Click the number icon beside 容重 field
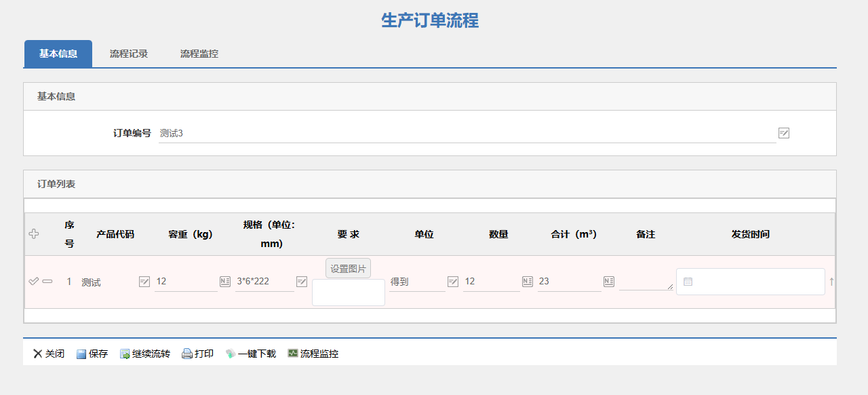 click(x=225, y=282)
